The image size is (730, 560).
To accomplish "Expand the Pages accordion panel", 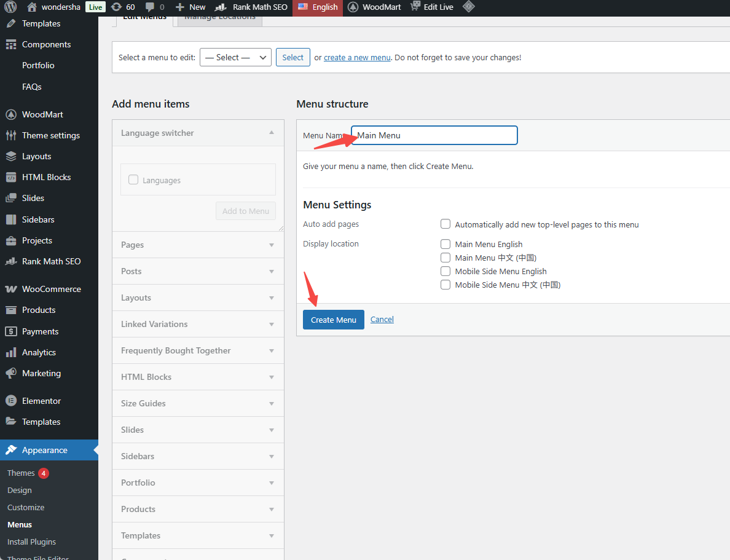I will coord(197,245).
